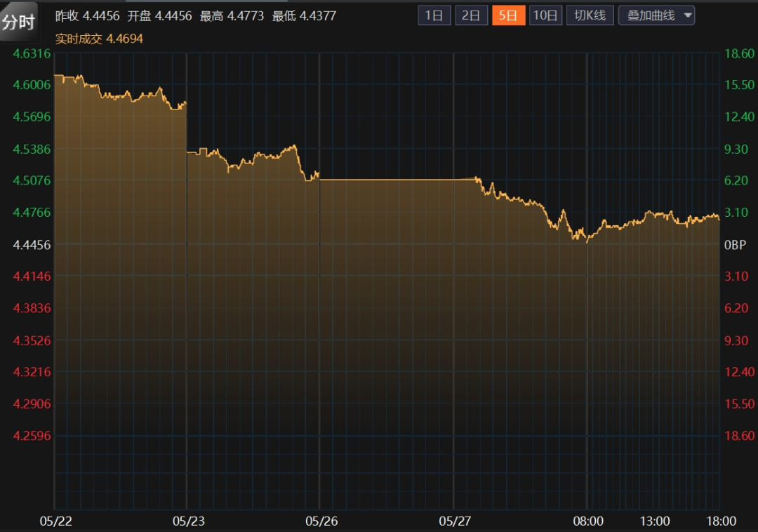Click the arrow beside 叠加曲线

pyautogui.click(x=686, y=15)
